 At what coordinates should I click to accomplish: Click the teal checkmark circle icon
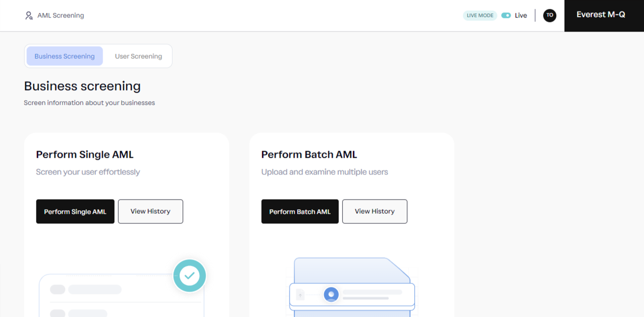pyautogui.click(x=189, y=276)
